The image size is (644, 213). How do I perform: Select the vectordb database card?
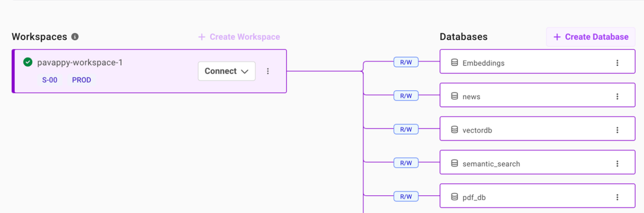(538, 130)
